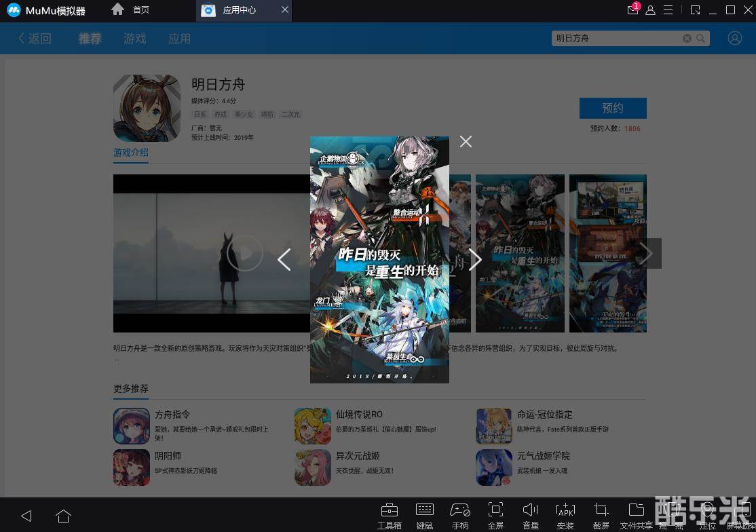
Task: Open 手柄 gamepad settings
Action: (460, 515)
